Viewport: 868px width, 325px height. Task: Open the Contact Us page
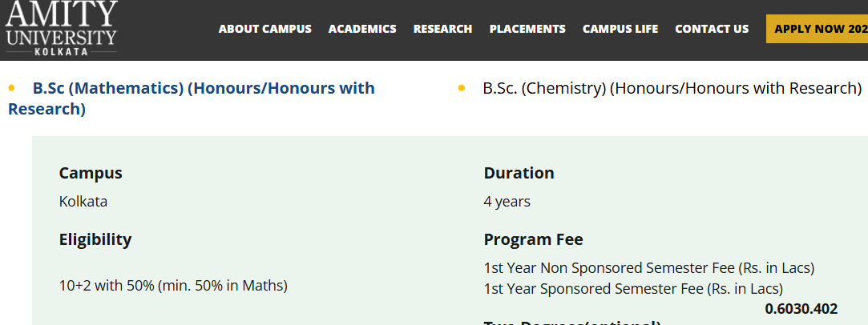tap(712, 29)
